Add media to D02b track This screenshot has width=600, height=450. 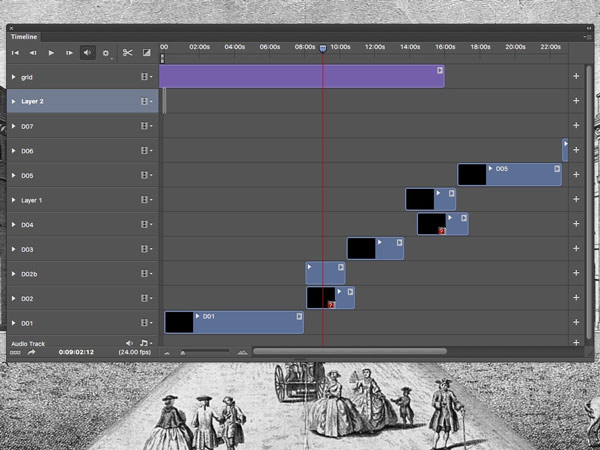coord(576,273)
